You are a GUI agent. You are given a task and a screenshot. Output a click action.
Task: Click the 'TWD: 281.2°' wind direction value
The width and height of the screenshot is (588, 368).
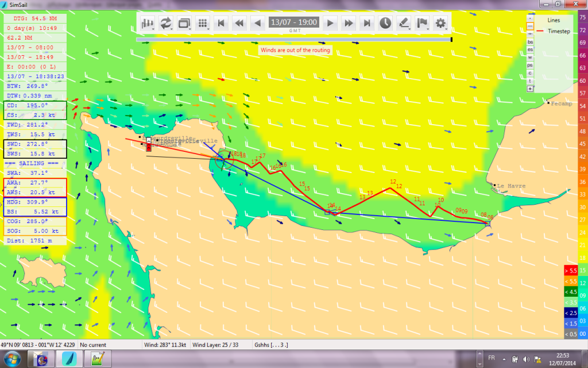point(35,125)
